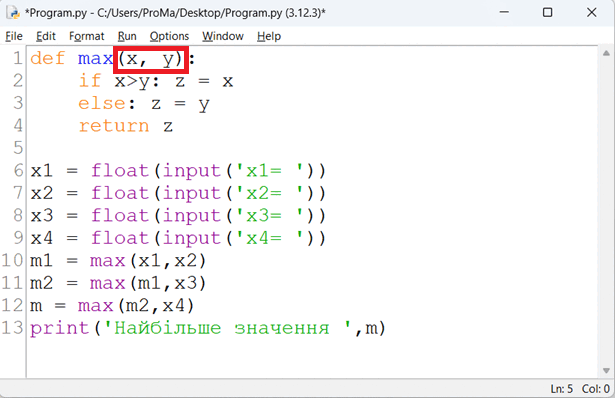Click 'max(m2,x4)' on line 12

pos(136,305)
